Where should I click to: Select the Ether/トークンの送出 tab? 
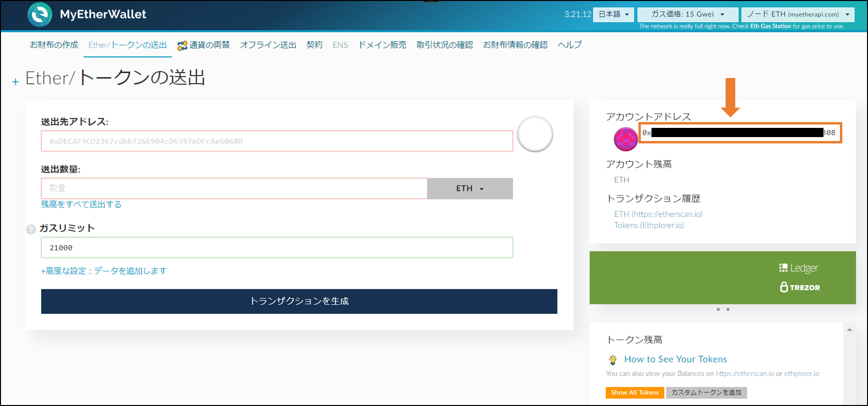pyautogui.click(x=127, y=45)
